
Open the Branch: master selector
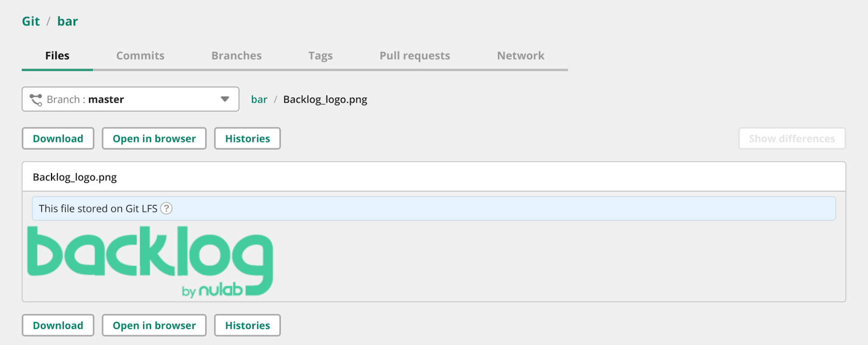pyautogui.click(x=130, y=99)
